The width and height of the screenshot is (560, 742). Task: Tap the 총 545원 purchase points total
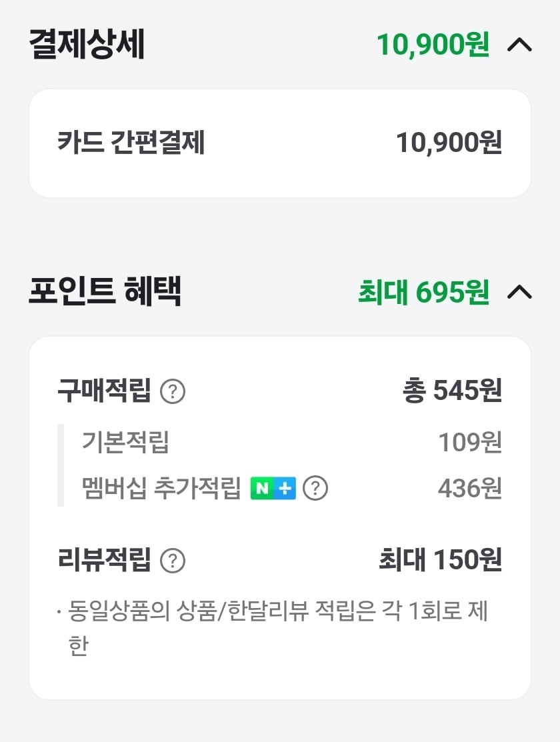click(x=453, y=391)
